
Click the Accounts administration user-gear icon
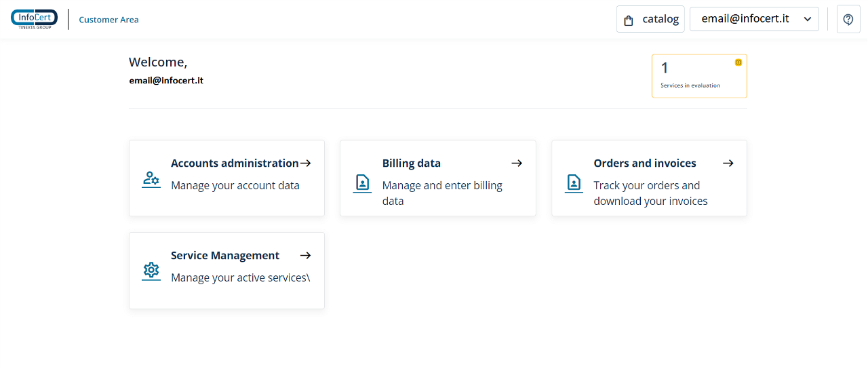pyautogui.click(x=151, y=179)
